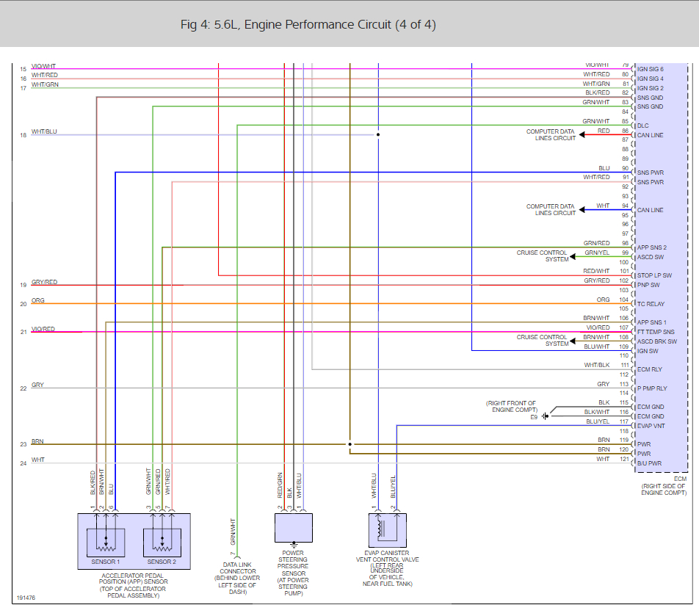The height and width of the screenshot is (616, 699).
Task: Click the ORG wire label at line 20
Action: pos(38,300)
